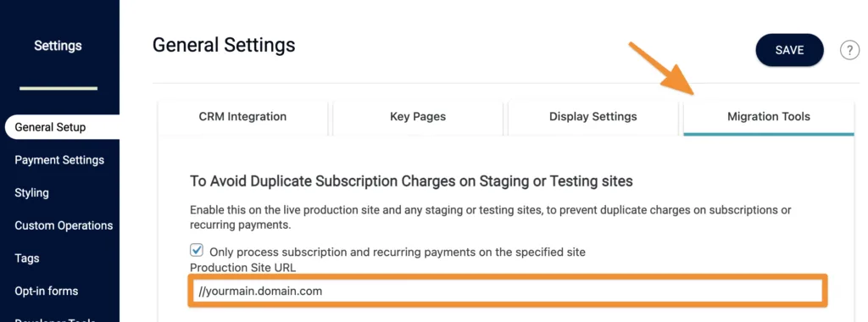868x322 pixels.
Task: Select the Migration Tools tab
Action: click(x=769, y=117)
